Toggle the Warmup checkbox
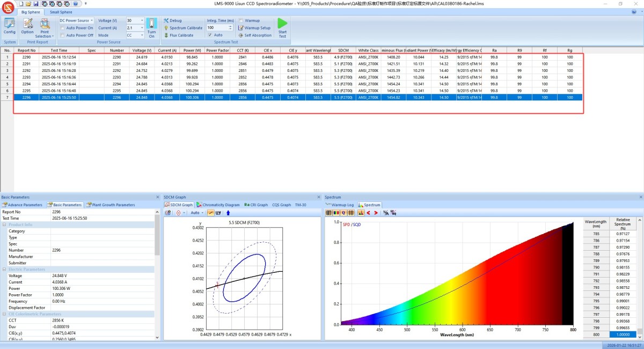The image size is (644, 349). (241, 20)
